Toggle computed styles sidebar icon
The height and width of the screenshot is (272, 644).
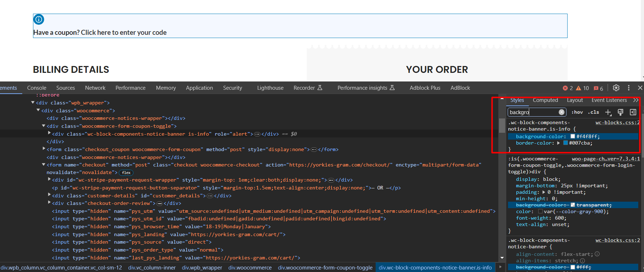pyautogui.click(x=633, y=112)
